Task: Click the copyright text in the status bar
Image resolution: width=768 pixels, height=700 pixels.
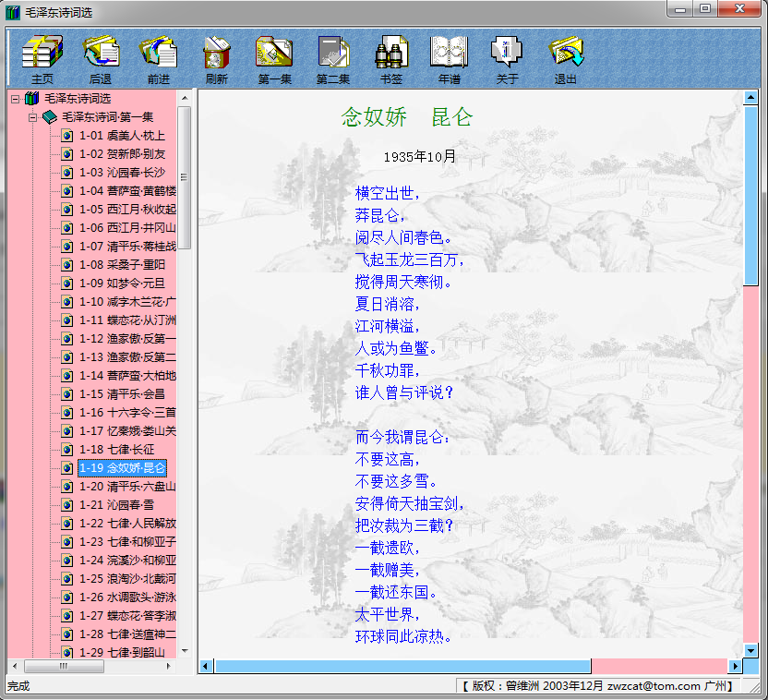Action: pyautogui.click(x=596, y=686)
